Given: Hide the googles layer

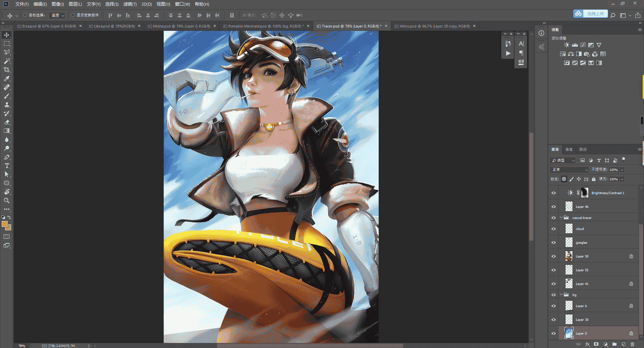Looking at the screenshot, I should tap(553, 242).
